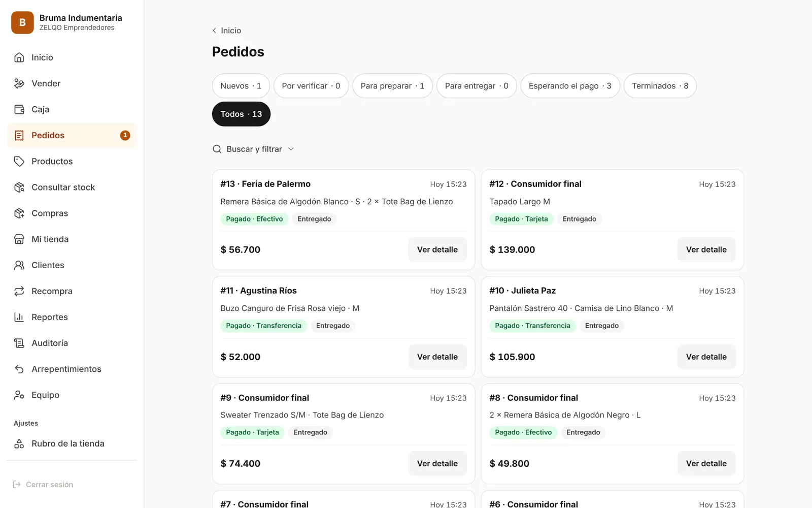Click the Equipo user-gear icon
812x508 pixels.
19,395
